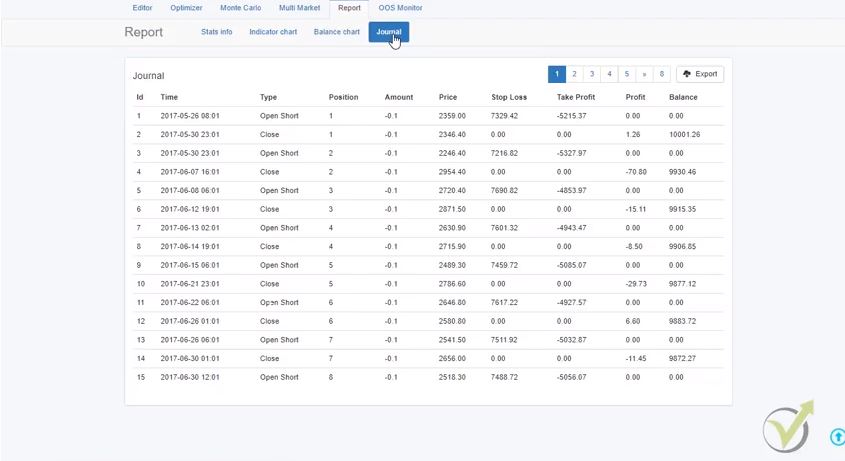Go to journal page 1
The width and height of the screenshot is (845, 461).
tap(557, 74)
